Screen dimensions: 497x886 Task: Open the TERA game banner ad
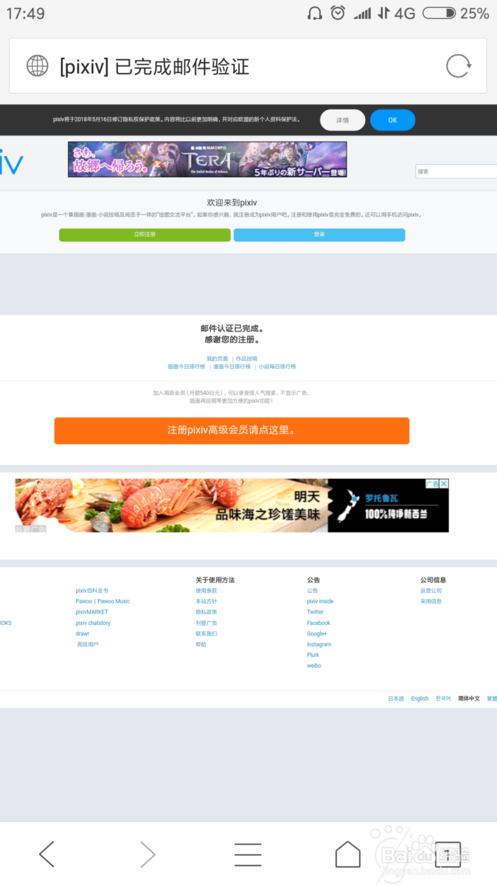[x=207, y=159]
